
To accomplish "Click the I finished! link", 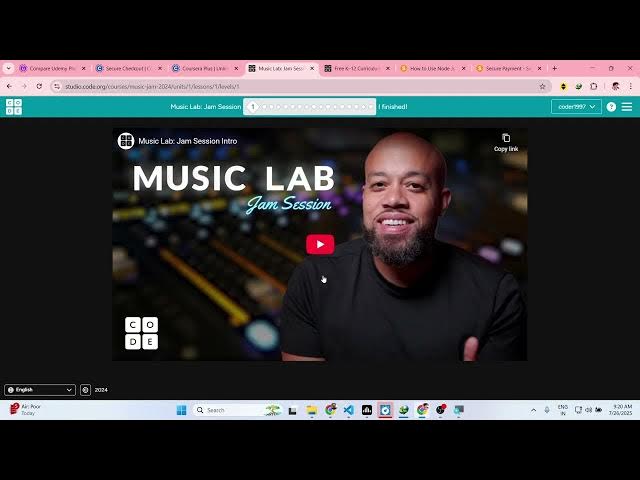I will (x=393, y=107).
